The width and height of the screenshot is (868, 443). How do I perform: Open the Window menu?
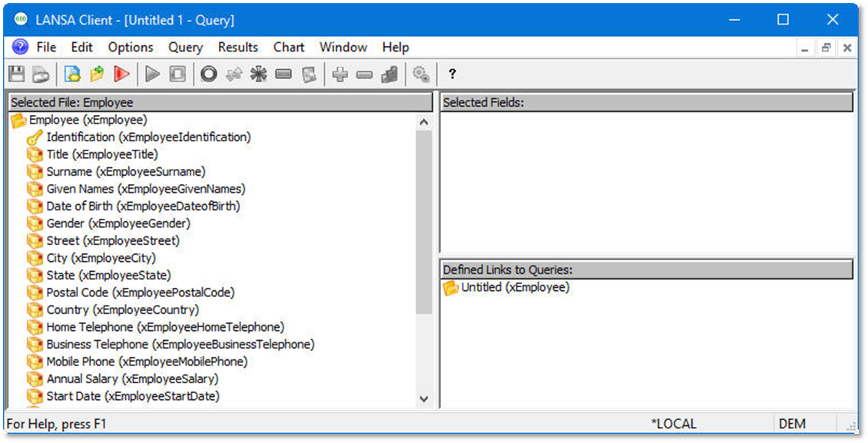pos(343,48)
